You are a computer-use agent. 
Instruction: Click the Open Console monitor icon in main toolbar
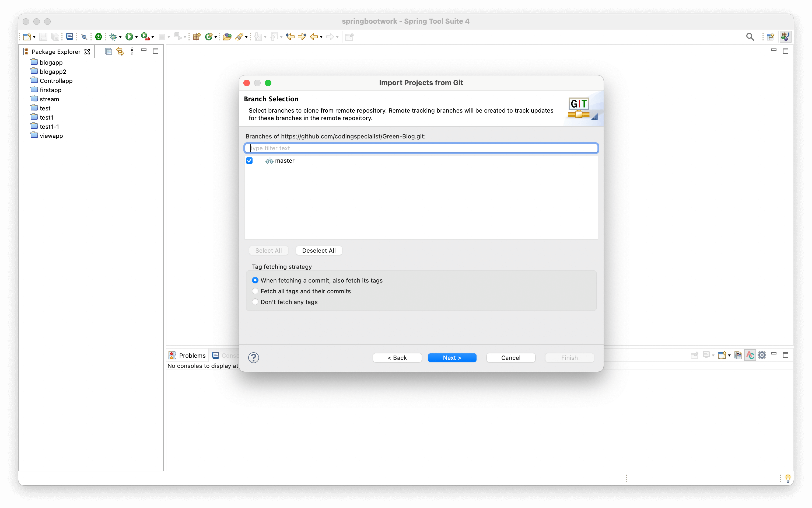tap(69, 37)
